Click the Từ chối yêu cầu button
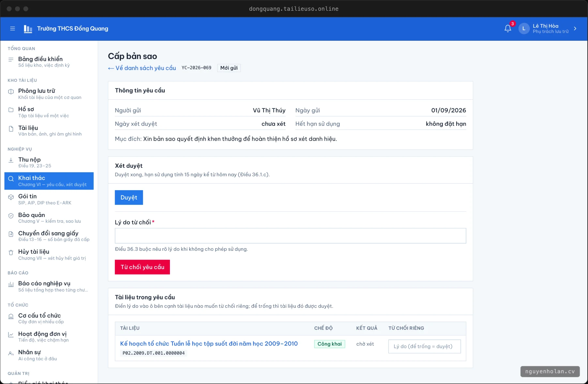Screen dimensions: 588x384 (x=142, y=267)
